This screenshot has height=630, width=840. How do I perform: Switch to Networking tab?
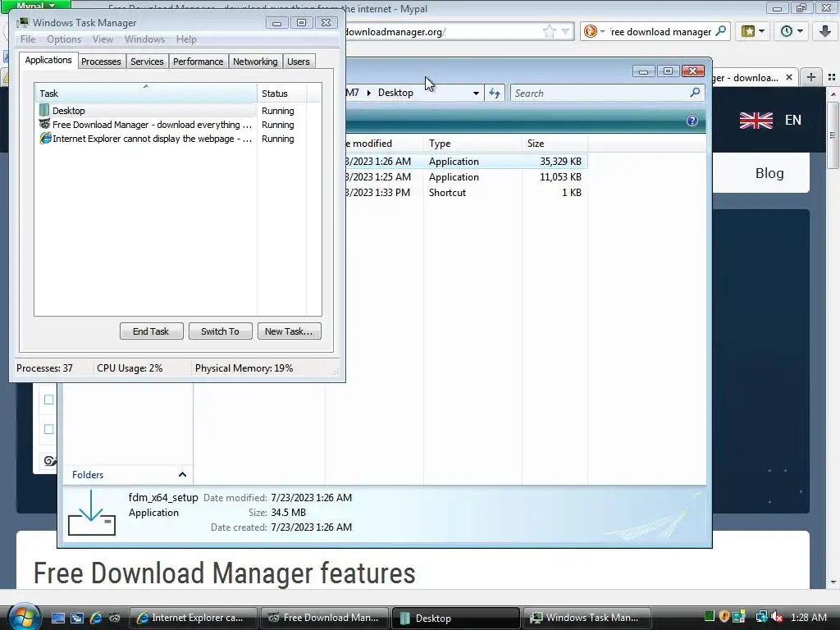[x=255, y=61]
